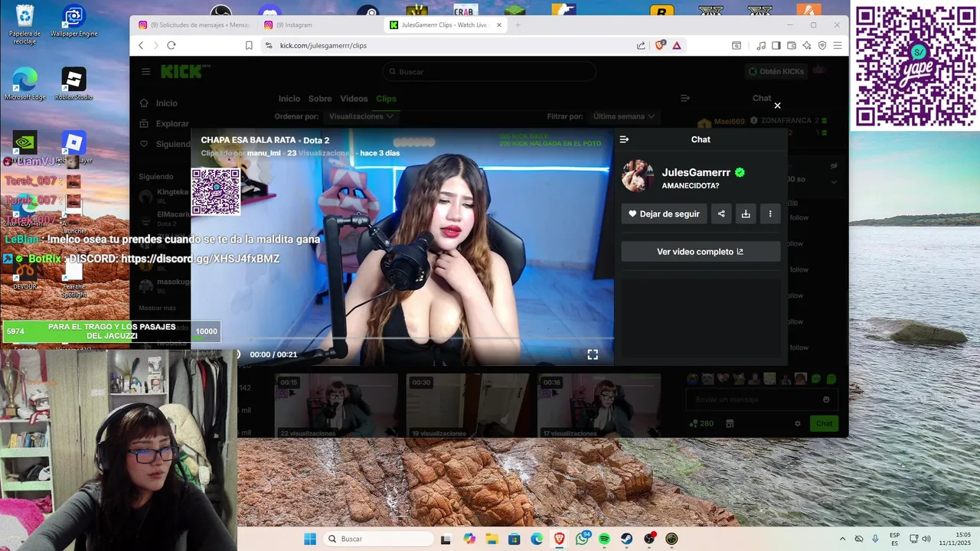This screenshot has width=980, height=551.
Task: Open the Brave VPN shield icon
Action: (822, 45)
